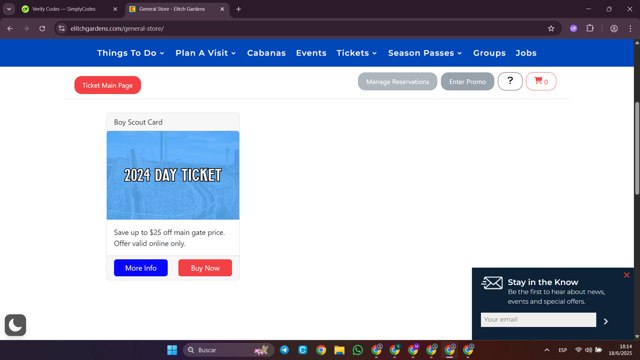The height and width of the screenshot is (360, 640).
Task: Open the shopping cart icon
Action: [541, 81]
